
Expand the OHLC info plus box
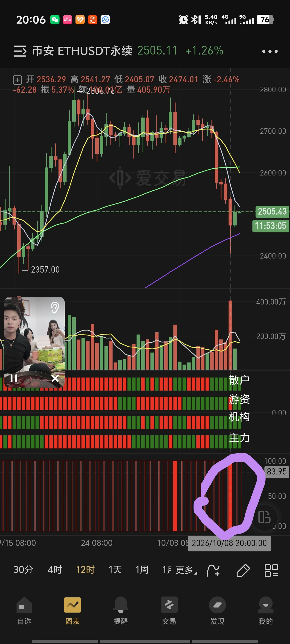point(17,80)
